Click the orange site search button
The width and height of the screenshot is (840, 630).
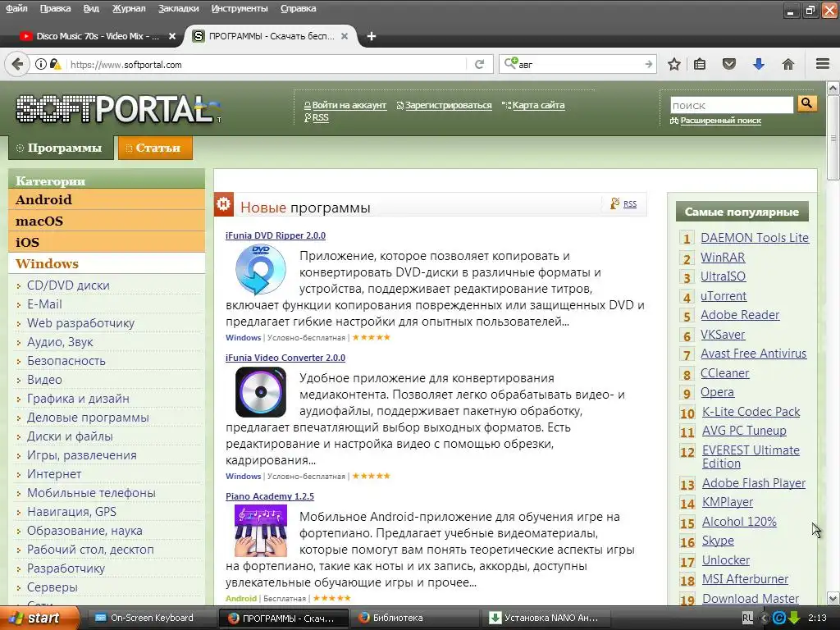[807, 103]
